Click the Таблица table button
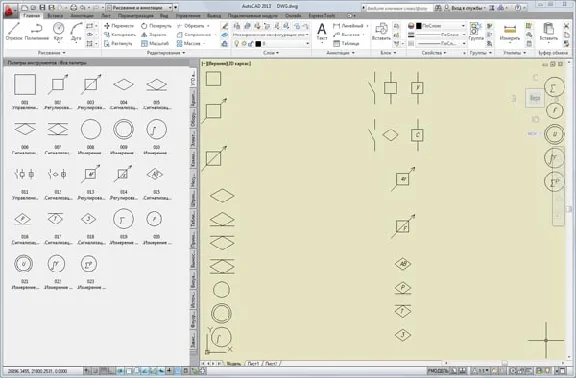 346,43
